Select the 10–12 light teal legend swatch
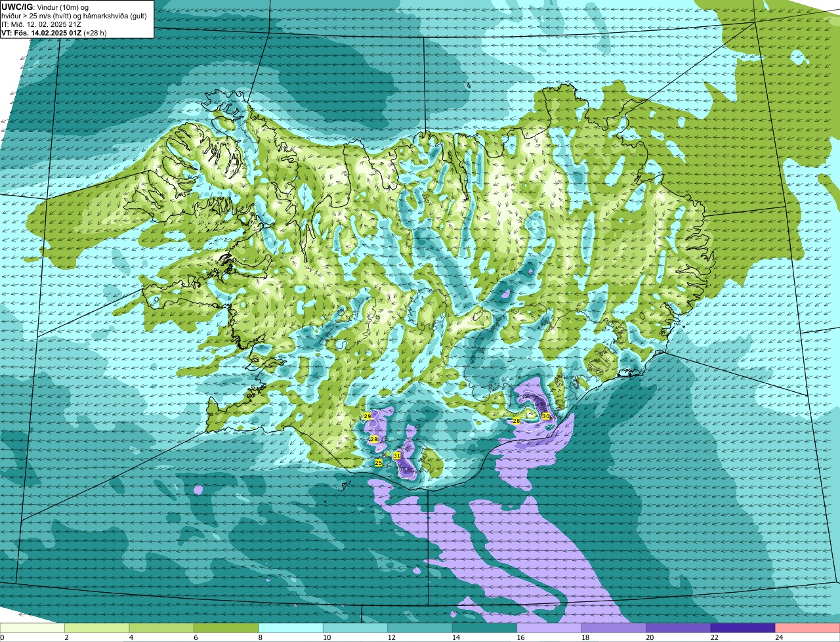The height and width of the screenshot is (642, 840). pyautogui.click(x=356, y=628)
